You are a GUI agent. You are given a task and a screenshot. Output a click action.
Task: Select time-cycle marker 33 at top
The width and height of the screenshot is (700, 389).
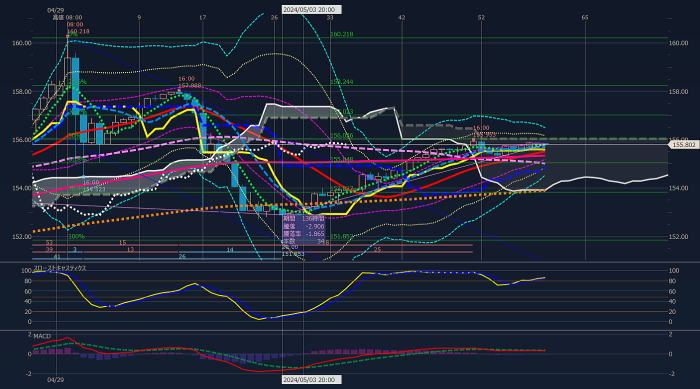(329, 17)
